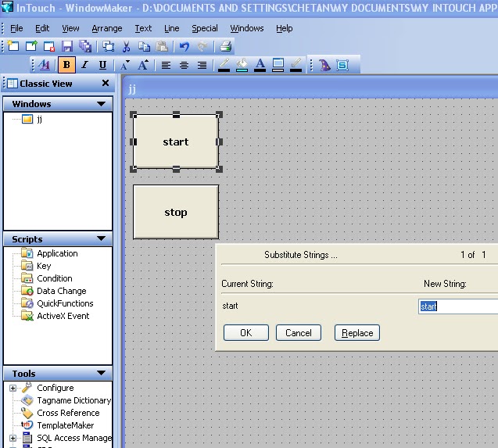This screenshot has width=498, height=448.
Task: Click the Cut scissors icon
Action: click(x=127, y=46)
